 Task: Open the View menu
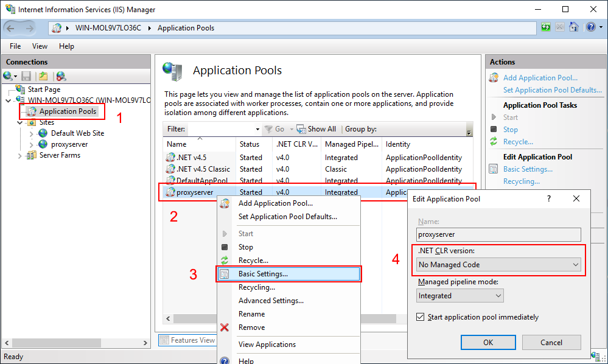click(x=40, y=46)
